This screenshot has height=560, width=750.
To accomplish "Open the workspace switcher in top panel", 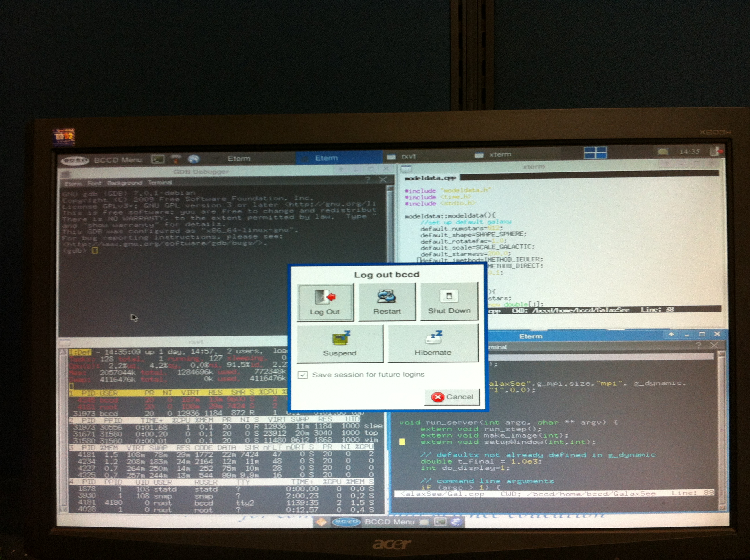I will [595, 152].
